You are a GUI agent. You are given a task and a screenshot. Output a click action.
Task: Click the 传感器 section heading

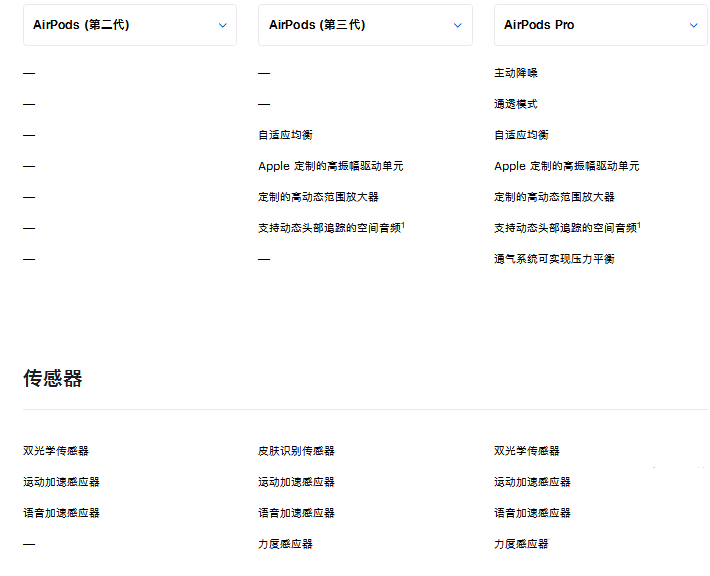click(x=53, y=379)
